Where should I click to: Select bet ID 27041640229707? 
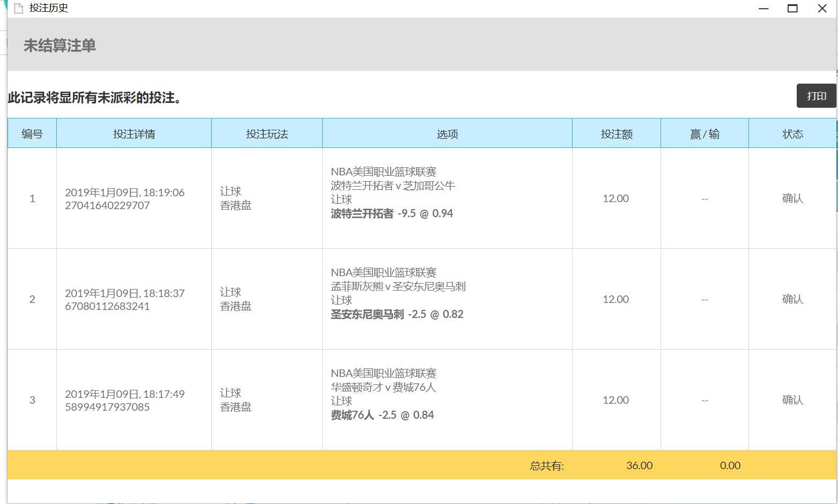pyautogui.click(x=107, y=205)
